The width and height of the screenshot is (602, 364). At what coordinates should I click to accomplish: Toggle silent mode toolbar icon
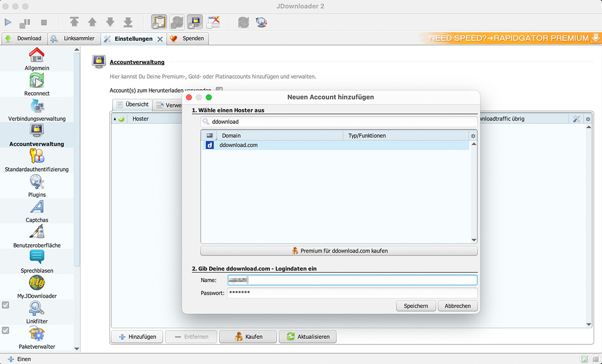point(213,22)
